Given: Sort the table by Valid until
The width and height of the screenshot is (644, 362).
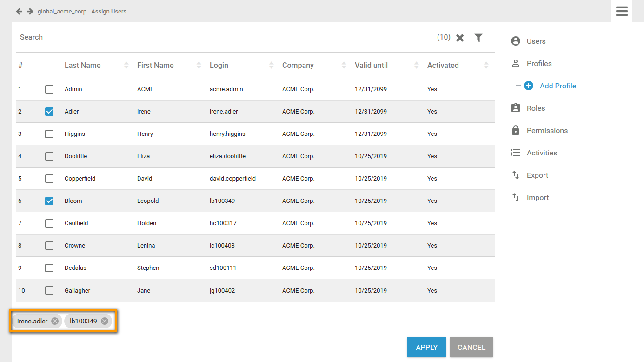Looking at the screenshot, I should click(x=416, y=66).
